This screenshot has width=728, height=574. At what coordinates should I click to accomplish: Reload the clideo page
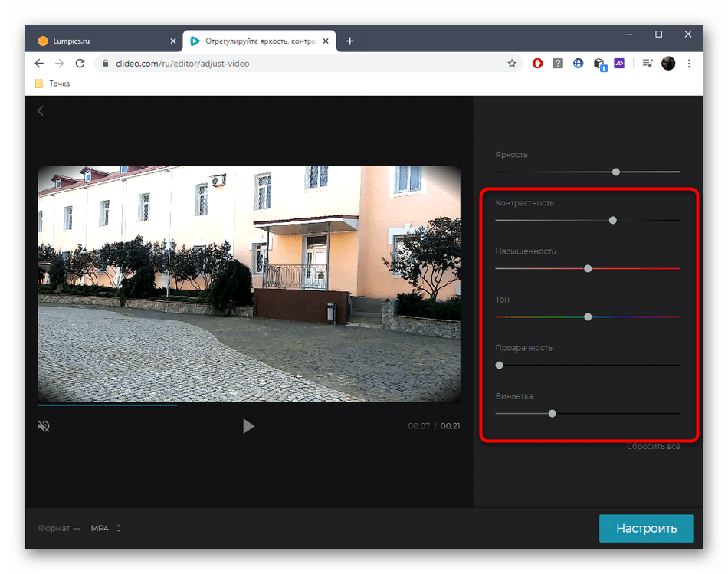pyautogui.click(x=80, y=63)
